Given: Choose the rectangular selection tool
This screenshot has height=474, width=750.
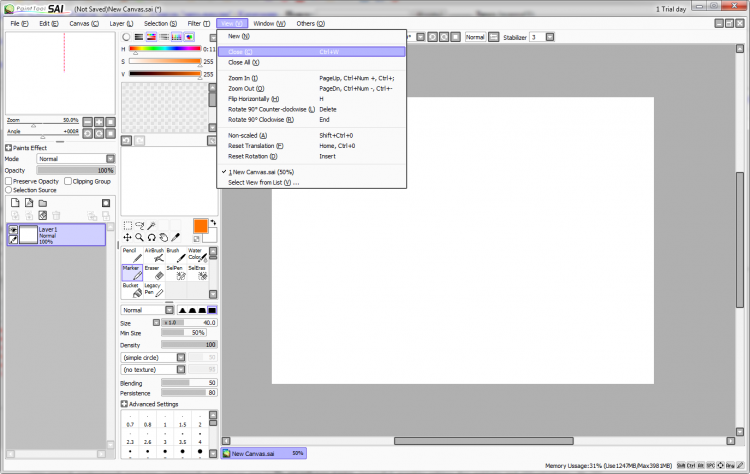Looking at the screenshot, I should click(x=128, y=225).
